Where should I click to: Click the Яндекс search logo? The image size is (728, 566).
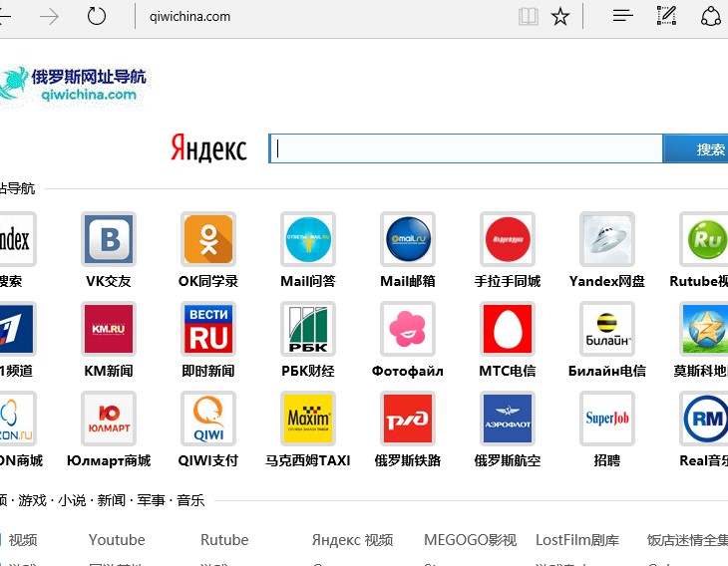point(208,148)
